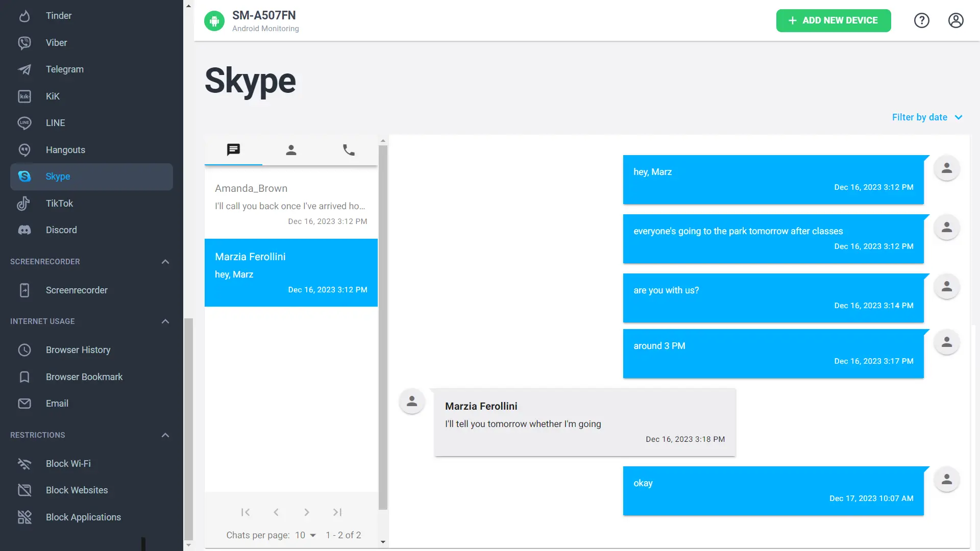Collapse the SCREENRECORDER section chevron
This screenshot has width=980, height=551.
pos(165,262)
